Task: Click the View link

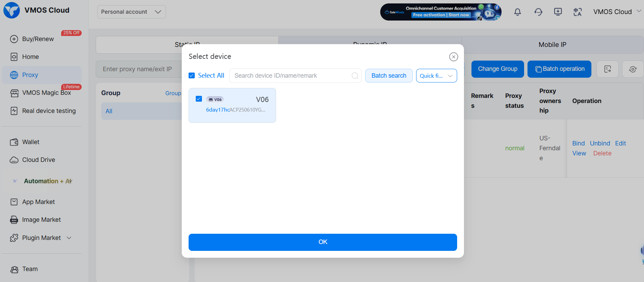Action: click(x=579, y=153)
